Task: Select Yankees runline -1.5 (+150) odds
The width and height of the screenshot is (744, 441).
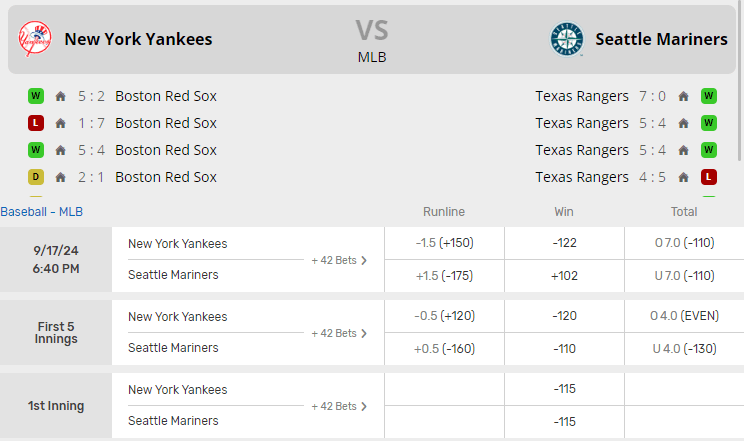Action: (x=444, y=243)
